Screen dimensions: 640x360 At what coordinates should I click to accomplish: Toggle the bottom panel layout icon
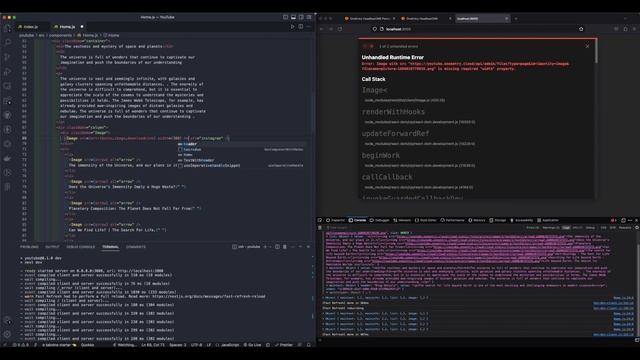click(293, 17)
